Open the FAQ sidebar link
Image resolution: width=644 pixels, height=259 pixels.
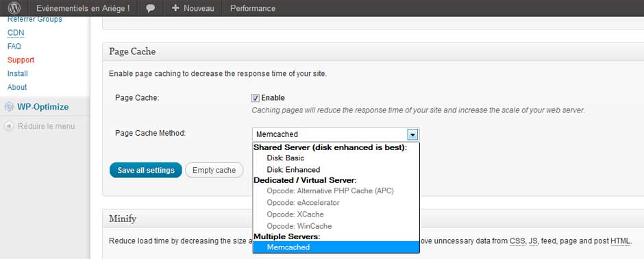[x=14, y=47]
